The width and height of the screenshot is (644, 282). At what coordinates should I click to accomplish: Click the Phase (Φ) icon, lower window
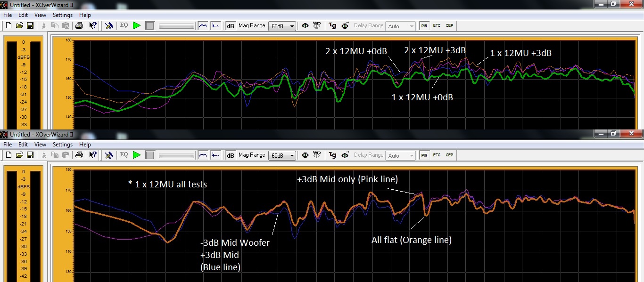pyautogui.click(x=305, y=155)
